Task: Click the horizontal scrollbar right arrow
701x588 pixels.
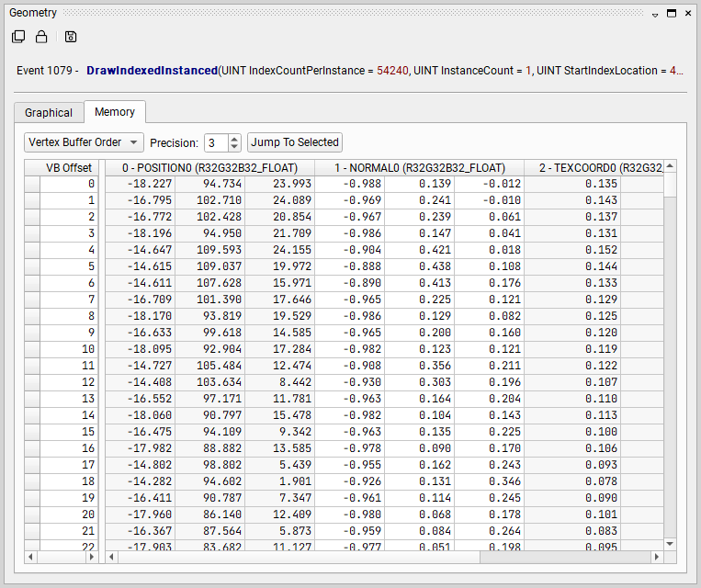Action: [657, 558]
